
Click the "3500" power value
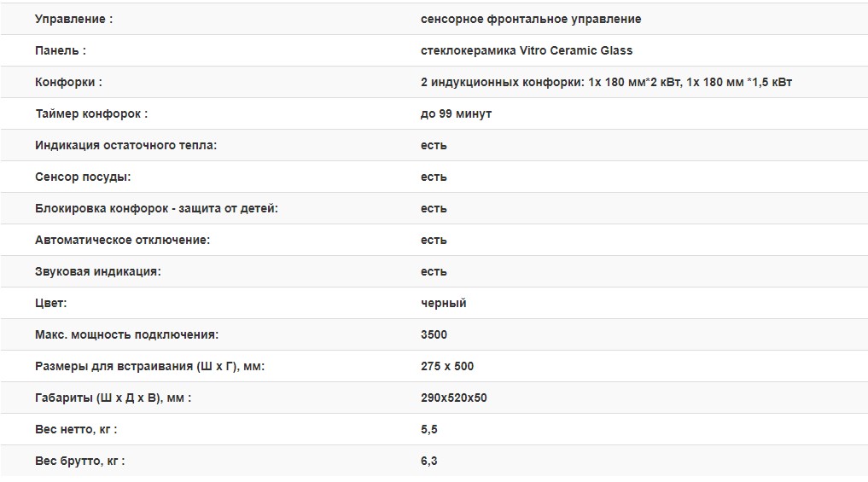coord(434,334)
